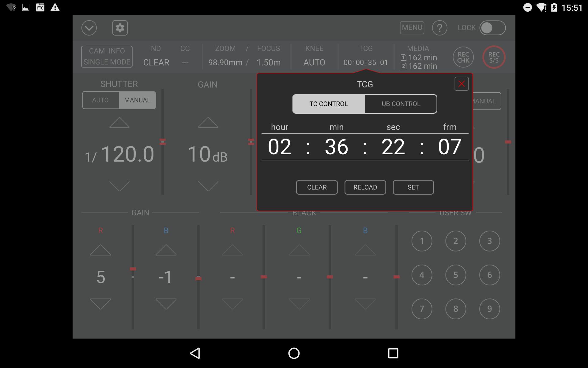588x368 pixels.
Task: Decrease BLACK G with down arrow
Action: (299, 304)
